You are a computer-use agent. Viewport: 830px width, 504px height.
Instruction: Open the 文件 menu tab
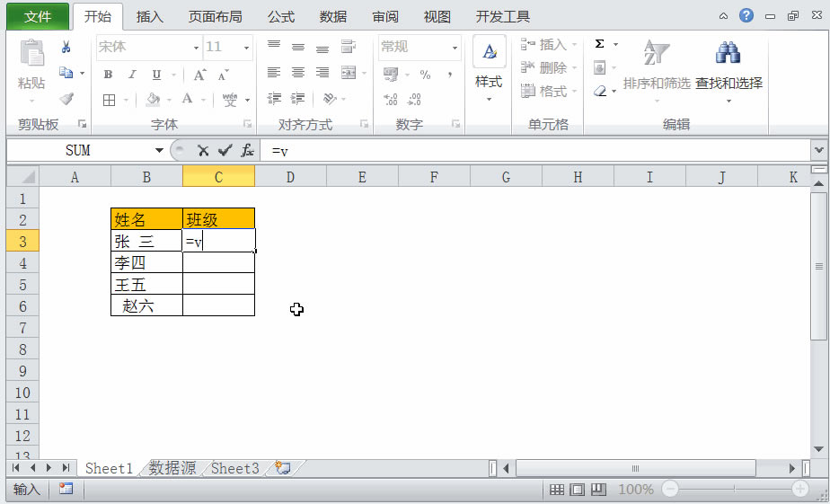point(38,16)
